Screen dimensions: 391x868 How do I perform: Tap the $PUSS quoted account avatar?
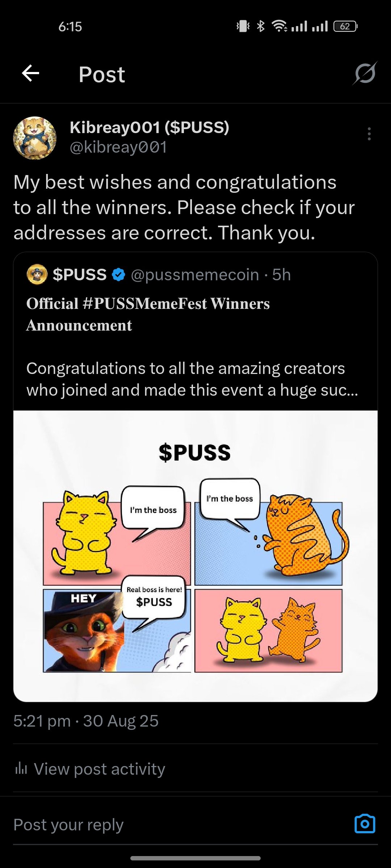[x=37, y=275]
